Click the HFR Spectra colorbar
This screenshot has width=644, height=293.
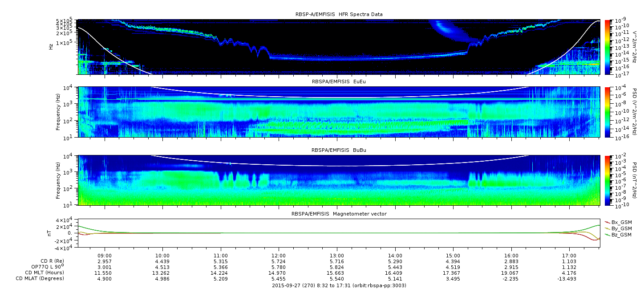608,47
